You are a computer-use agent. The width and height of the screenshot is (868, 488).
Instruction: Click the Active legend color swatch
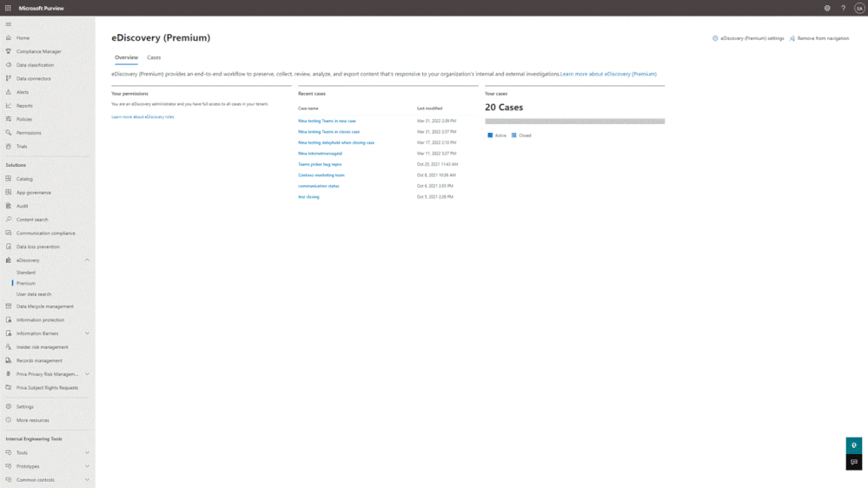(490, 135)
